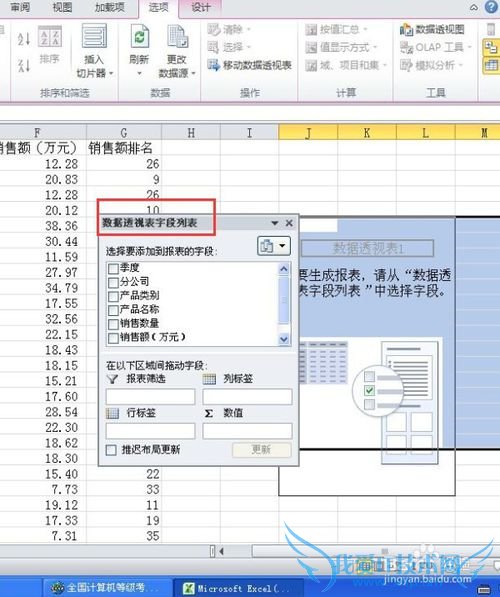Select column G header
This screenshot has height=597, width=500.
click(124, 132)
